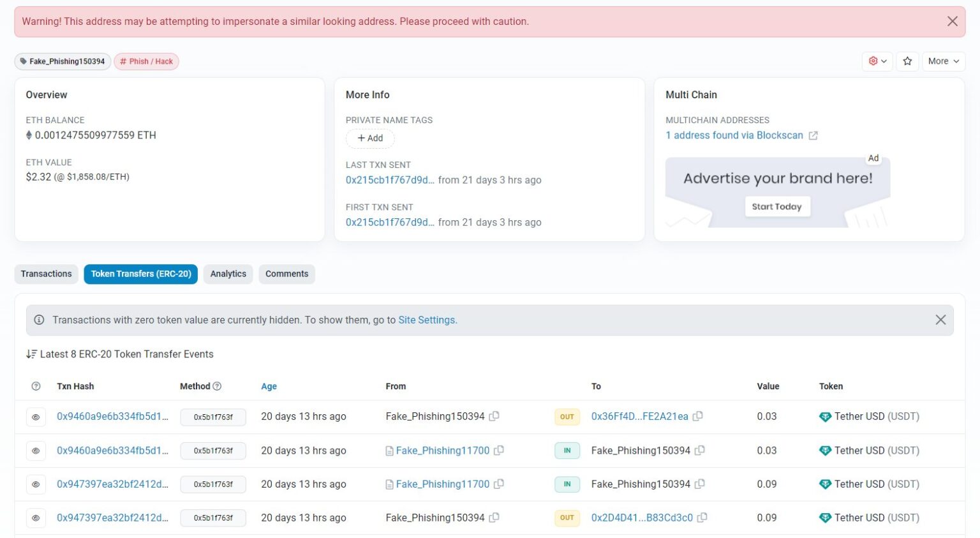The height and width of the screenshot is (538, 980).
Task: Toggle the star to favorite this address
Action: (x=908, y=61)
